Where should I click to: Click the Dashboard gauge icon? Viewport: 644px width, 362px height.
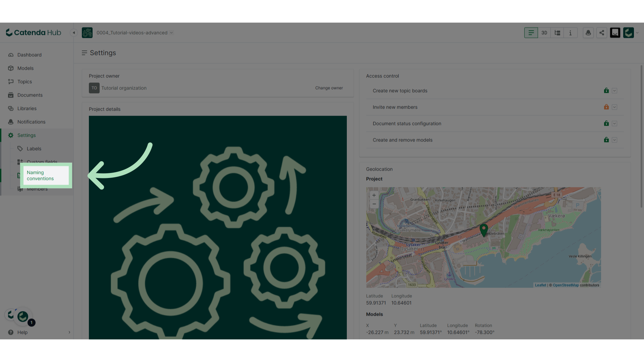11,55
